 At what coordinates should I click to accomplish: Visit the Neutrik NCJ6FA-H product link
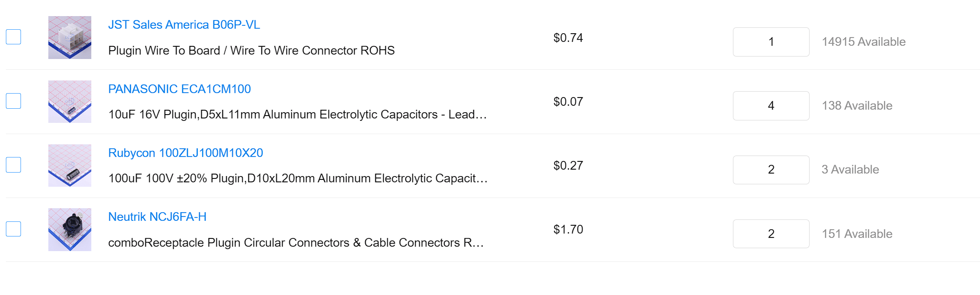pos(157,216)
